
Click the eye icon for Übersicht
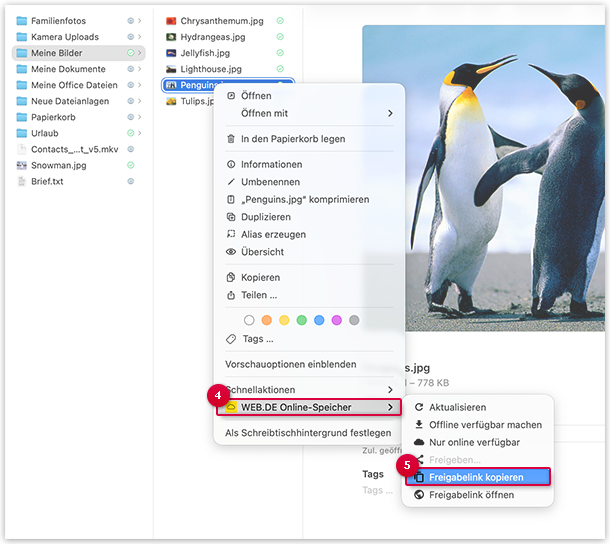[x=232, y=252]
